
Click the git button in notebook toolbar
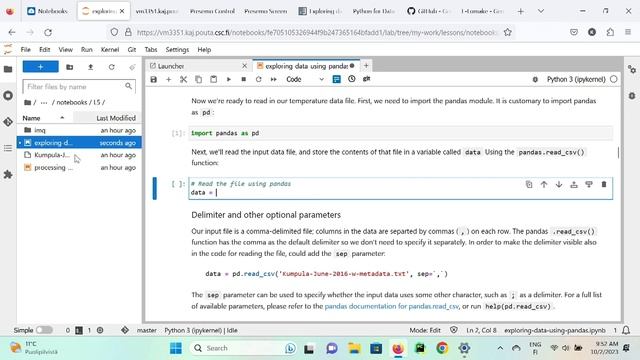[367, 79]
